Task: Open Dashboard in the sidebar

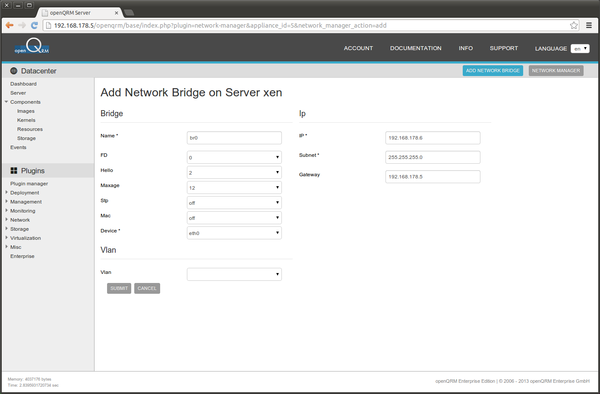Action: (x=23, y=84)
